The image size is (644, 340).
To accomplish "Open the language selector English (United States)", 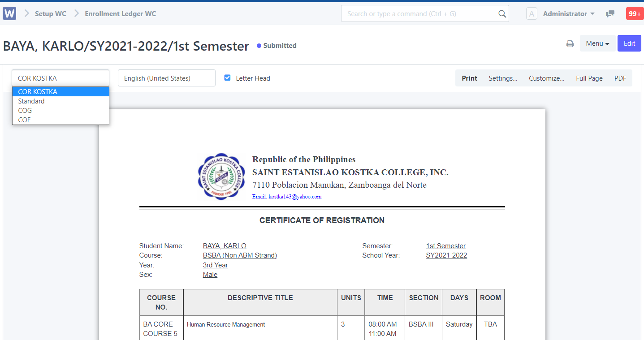I will [166, 78].
